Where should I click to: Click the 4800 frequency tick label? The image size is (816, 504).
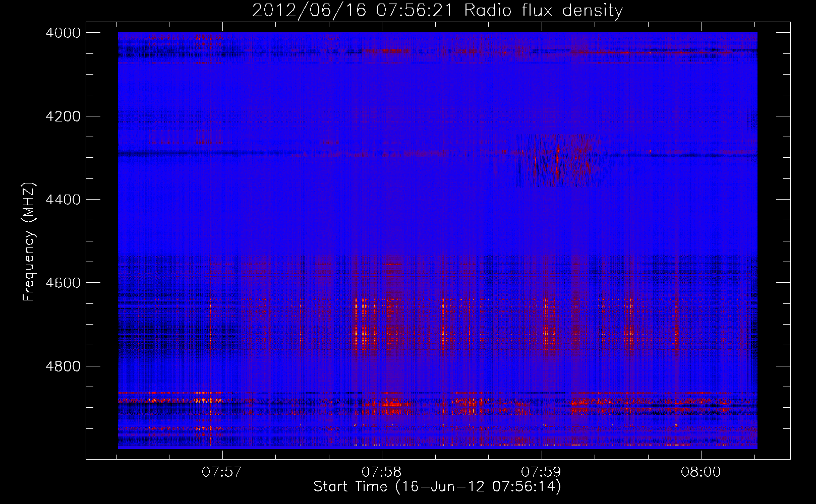[x=63, y=366]
